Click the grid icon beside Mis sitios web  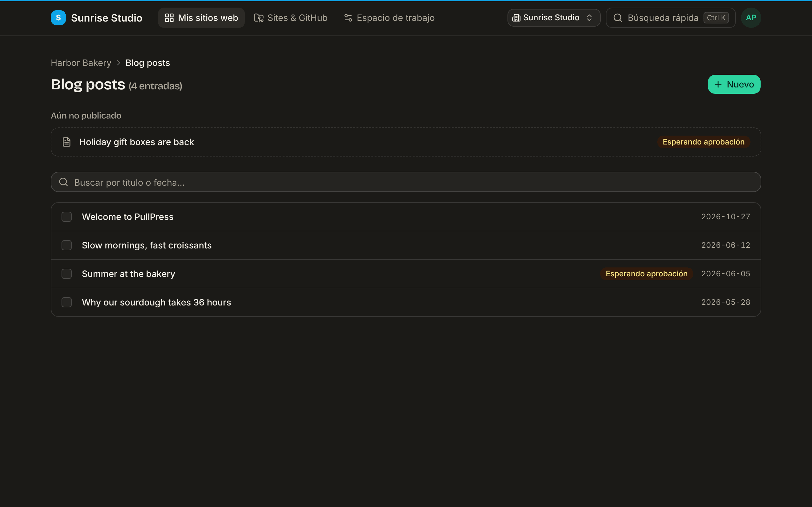click(169, 18)
